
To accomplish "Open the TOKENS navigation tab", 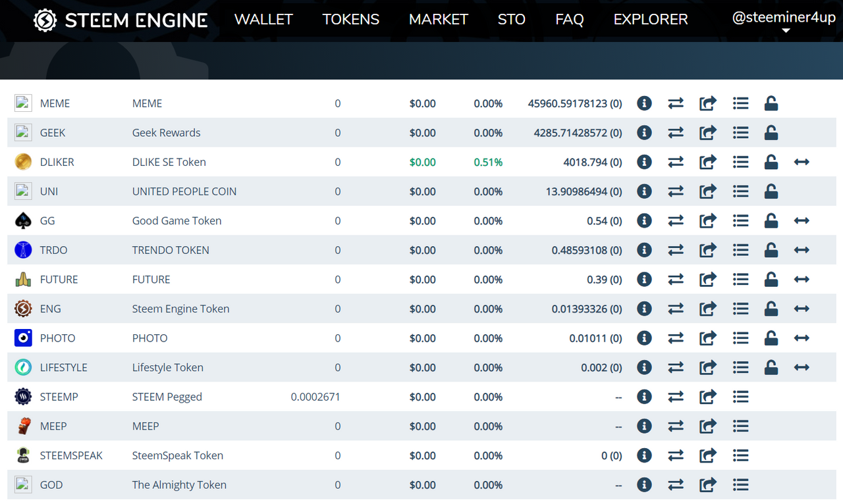I will pos(350,20).
